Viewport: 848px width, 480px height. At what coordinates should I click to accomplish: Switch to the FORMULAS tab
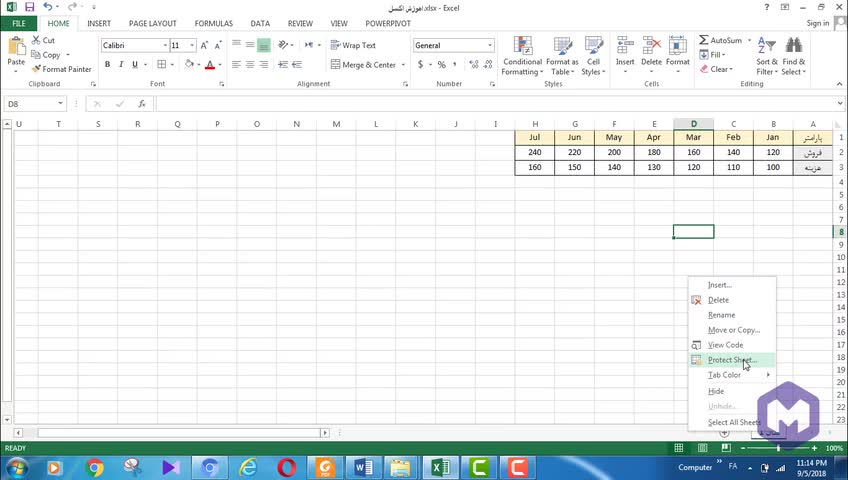click(x=214, y=23)
